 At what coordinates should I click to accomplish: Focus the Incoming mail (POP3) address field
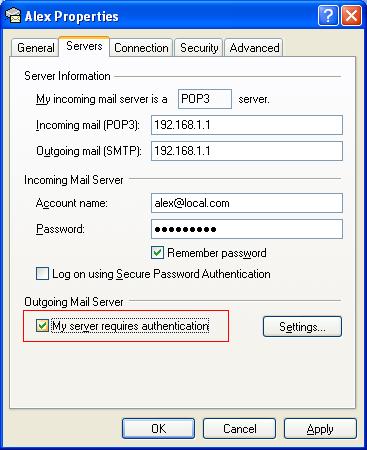coord(247,125)
